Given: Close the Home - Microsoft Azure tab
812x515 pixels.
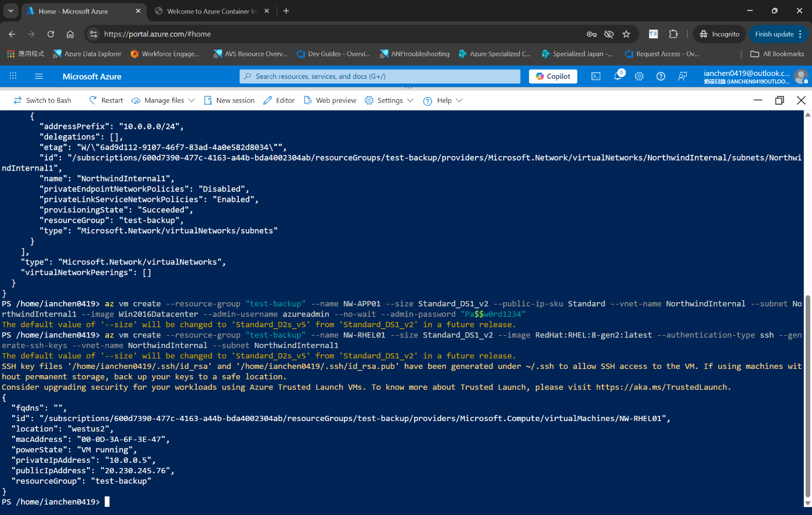Looking at the screenshot, I should point(138,11).
